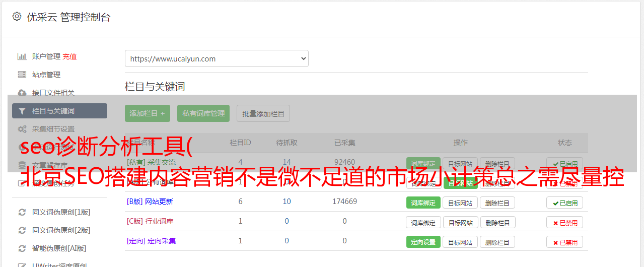Viewport: 644px width, 267px height.
Task: Click the server icon beside 站点管理
Action: pos(22,75)
